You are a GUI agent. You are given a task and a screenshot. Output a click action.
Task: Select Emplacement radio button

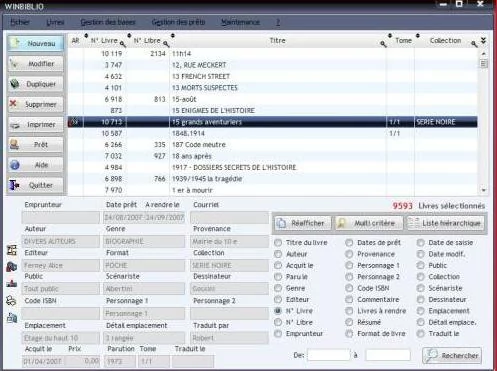[421, 311]
